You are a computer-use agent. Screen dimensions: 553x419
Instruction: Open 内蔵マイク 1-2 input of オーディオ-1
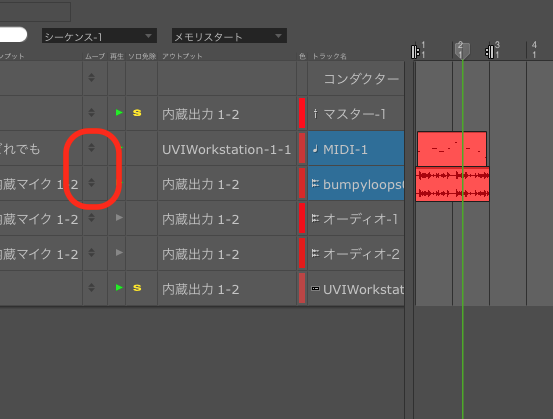point(39,219)
